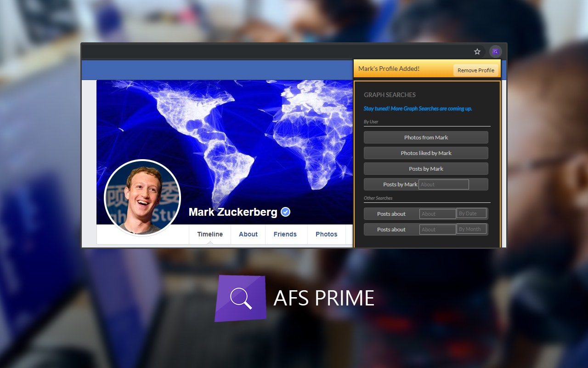Click the magnifying glass in the AFS PRIME logo
Viewport: 588px width, 368px height.
[x=241, y=298]
